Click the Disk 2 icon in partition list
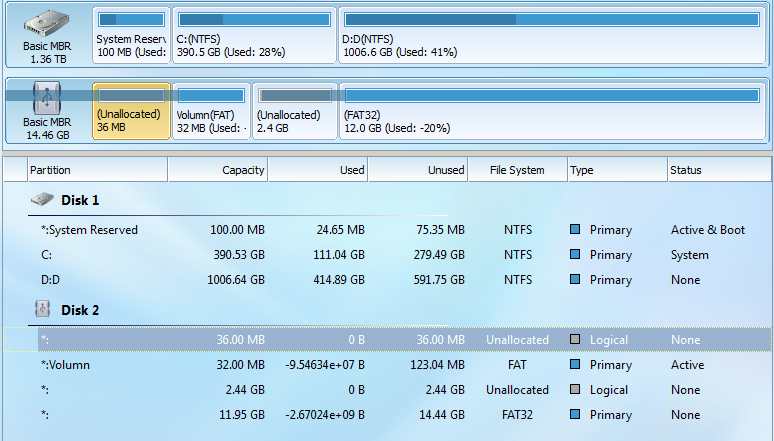Image resolution: width=774 pixels, height=441 pixels. point(43,310)
